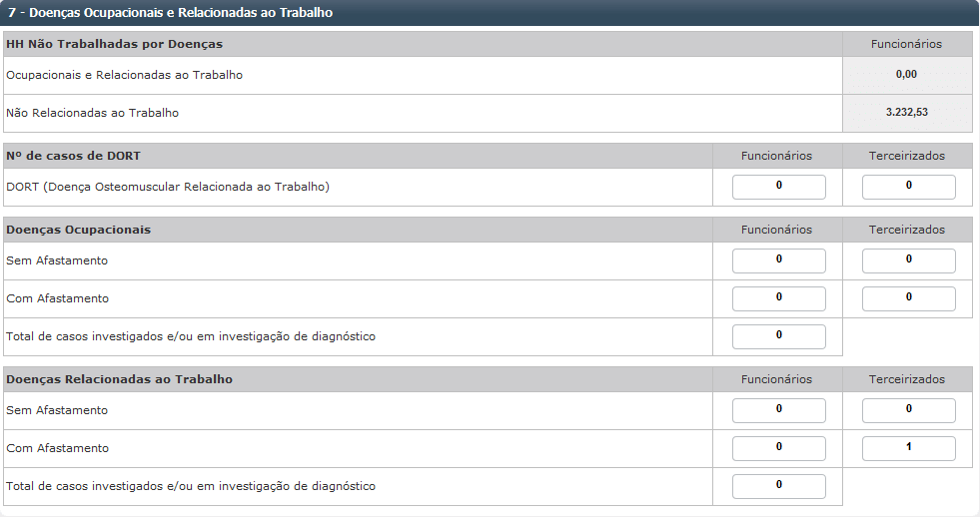This screenshot has width=980, height=517.
Task: Click 'Doenças Relacionadas ao Trabalho' table header
Action: pos(120,379)
